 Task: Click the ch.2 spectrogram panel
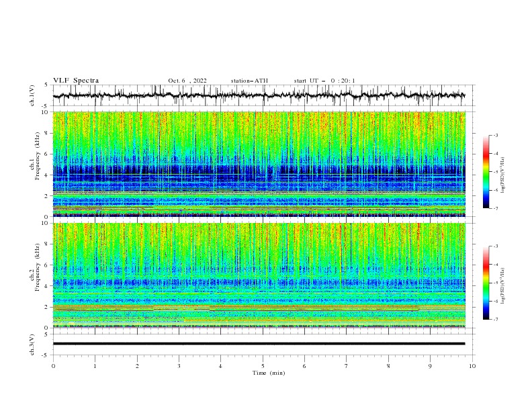pos(259,275)
